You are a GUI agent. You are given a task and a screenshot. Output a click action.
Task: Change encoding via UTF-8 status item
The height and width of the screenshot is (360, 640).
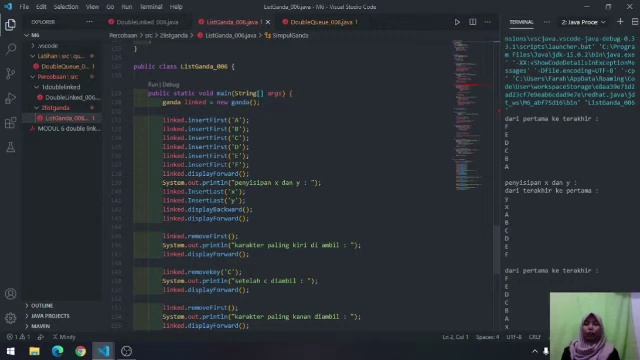(514, 337)
